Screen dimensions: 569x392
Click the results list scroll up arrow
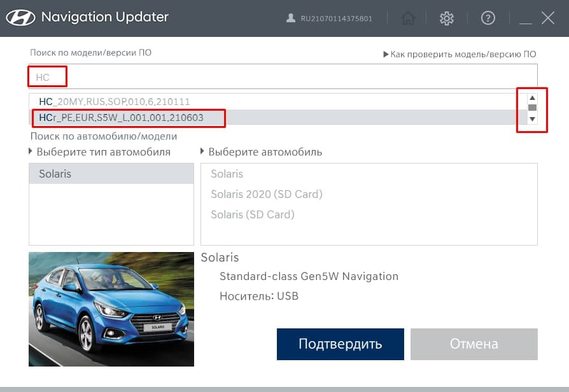(x=532, y=98)
